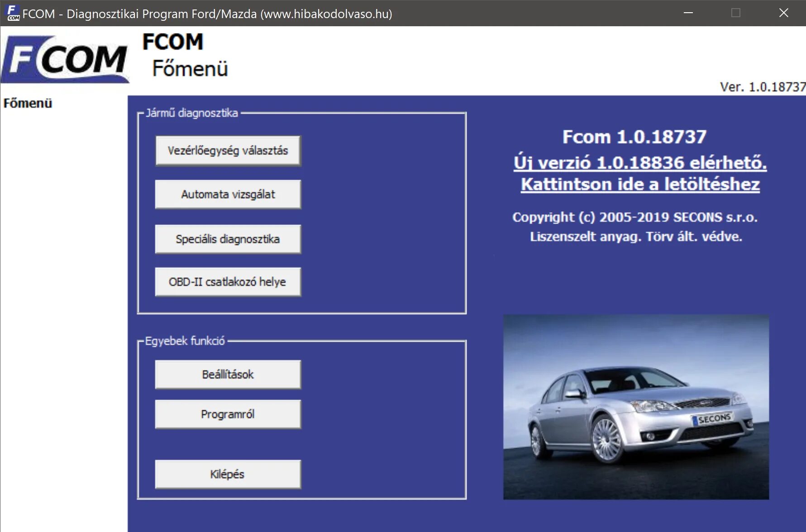
Task: Open the Programról about page
Action: (228, 414)
